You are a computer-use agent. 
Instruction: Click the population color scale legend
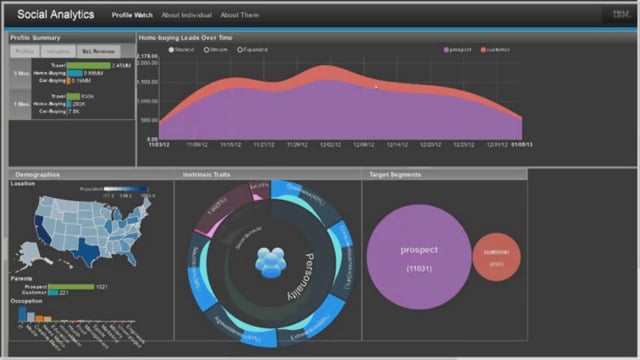click(x=126, y=189)
